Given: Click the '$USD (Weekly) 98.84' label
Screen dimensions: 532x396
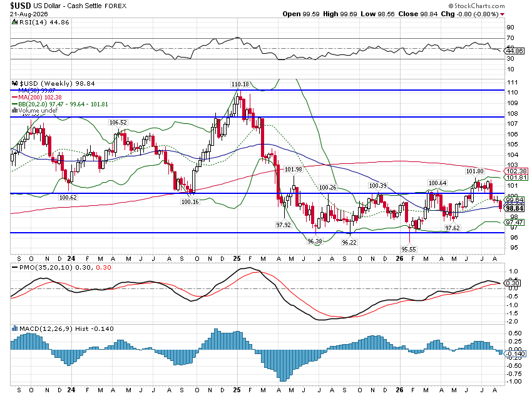Looking at the screenshot, I should 57,83.
